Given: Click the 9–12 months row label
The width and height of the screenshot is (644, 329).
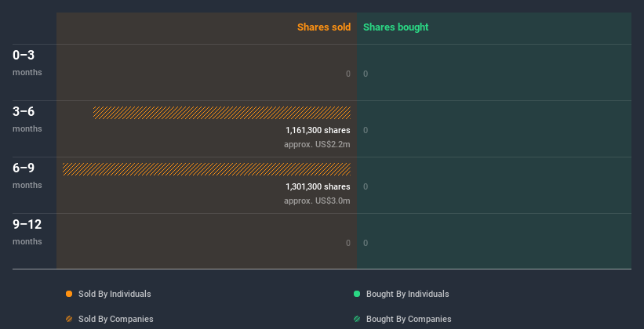Looking at the screenshot, I should [x=27, y=232].
